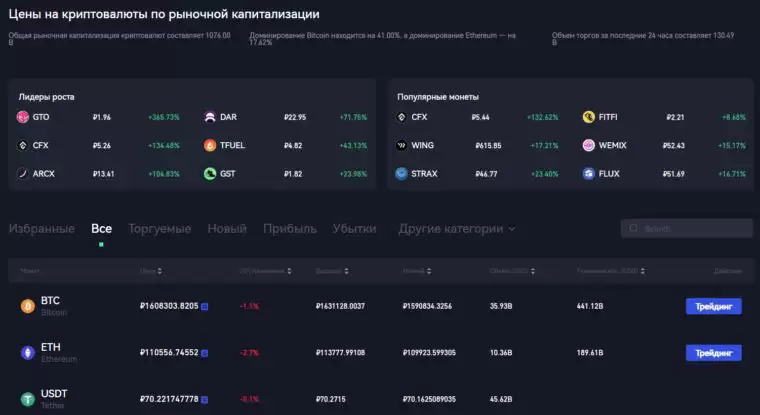Open the Торгуемые tab

pos(159,228)
